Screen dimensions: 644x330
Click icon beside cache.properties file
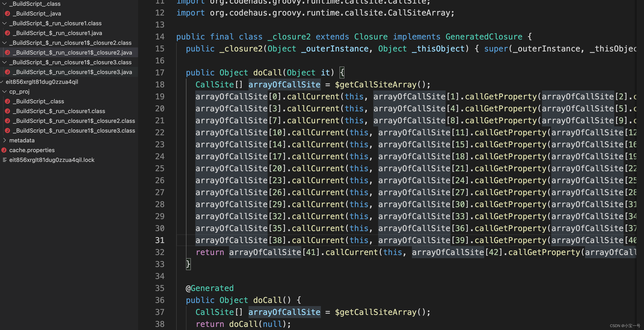click(x=4, y=150)
